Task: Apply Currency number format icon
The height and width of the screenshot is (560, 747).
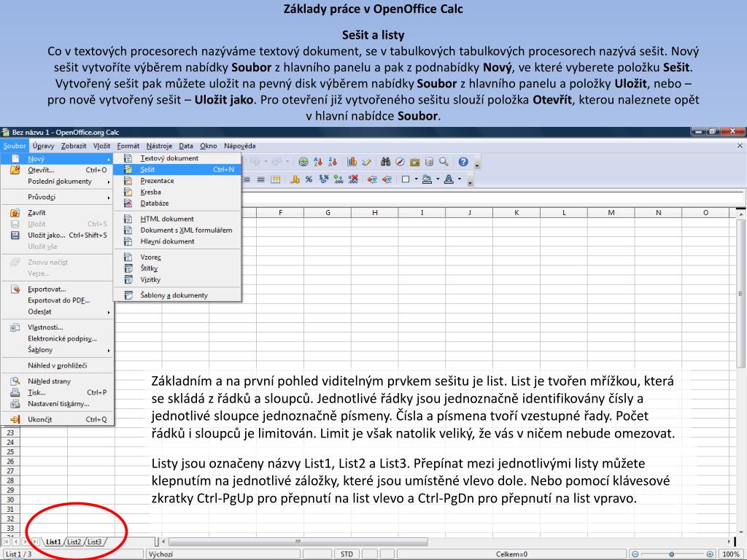Action: (295, 179)
